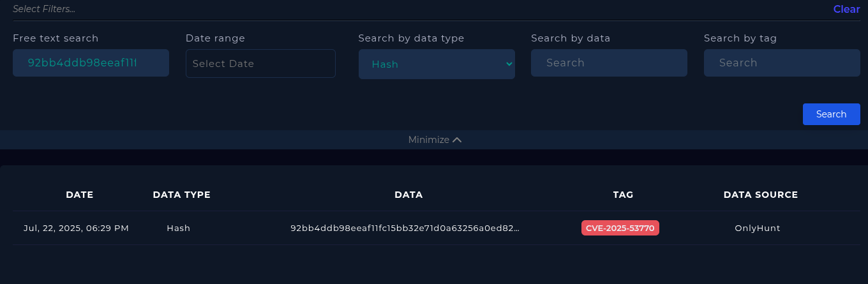
Task: Click the Select Filters placeholder text
Action: coord(44,9)
